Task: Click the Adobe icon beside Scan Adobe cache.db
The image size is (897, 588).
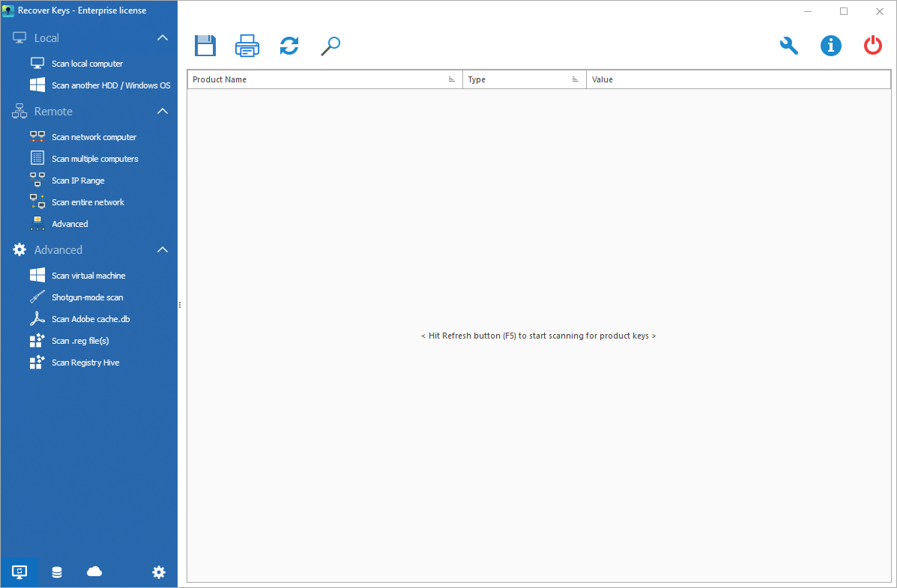Action: (x=37, y=318)
